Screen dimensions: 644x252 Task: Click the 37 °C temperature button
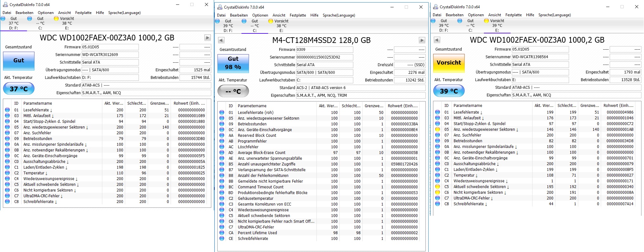[19, 89]
